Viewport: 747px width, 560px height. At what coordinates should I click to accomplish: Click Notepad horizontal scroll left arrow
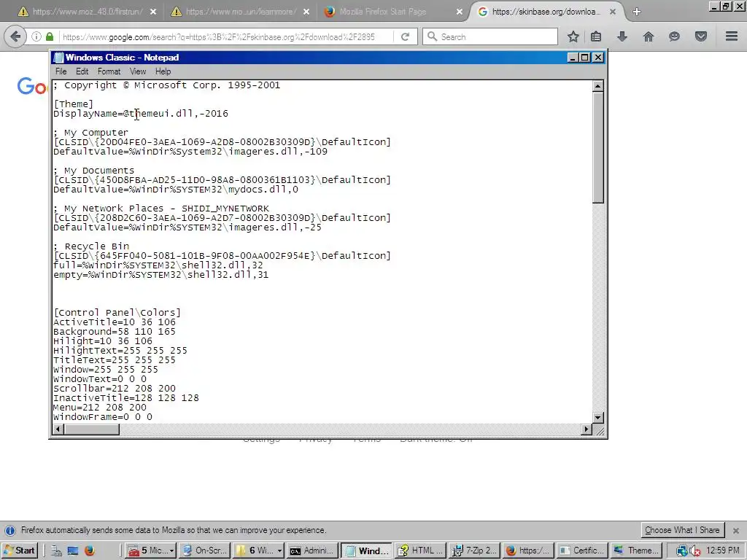click(x=58, y=429)
